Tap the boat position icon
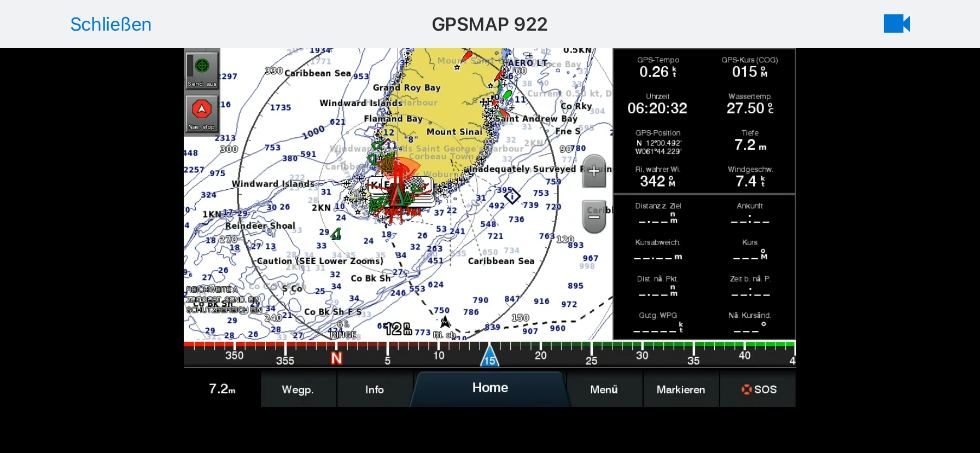The height and width of the screenshot is (453, 980). pos(446,322)
